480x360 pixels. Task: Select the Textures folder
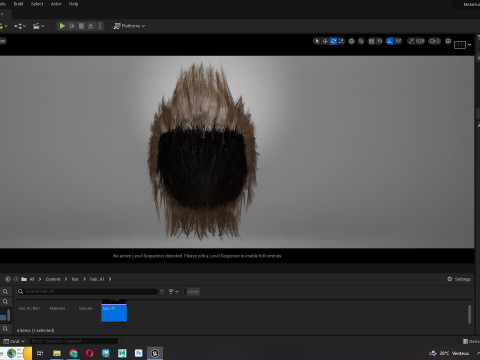[x=86, y=308]
